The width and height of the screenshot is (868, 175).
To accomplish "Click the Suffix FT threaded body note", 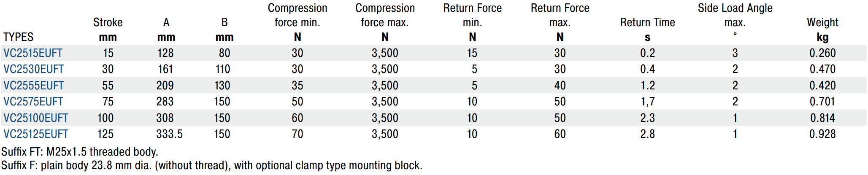I will pyautogui.click(x=80, y=152).
